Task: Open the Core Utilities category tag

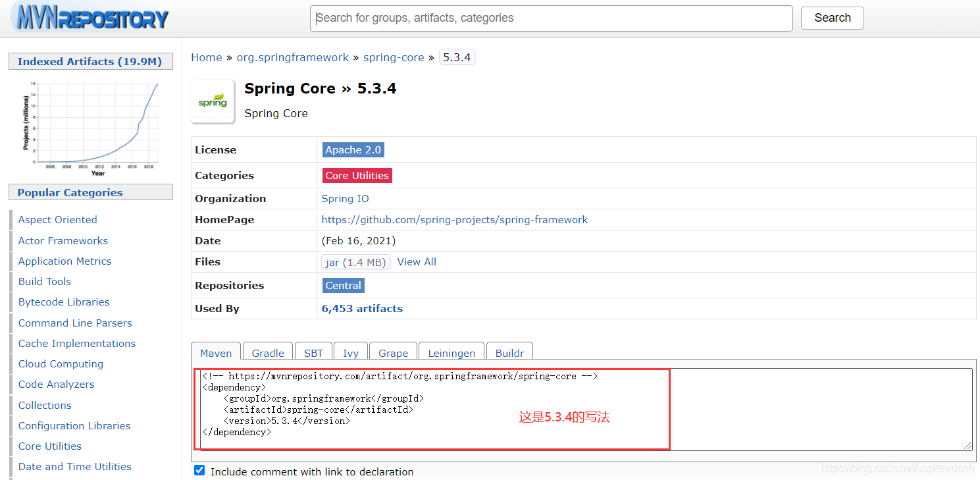Action: pyautogui.click(x=357, y=176)
